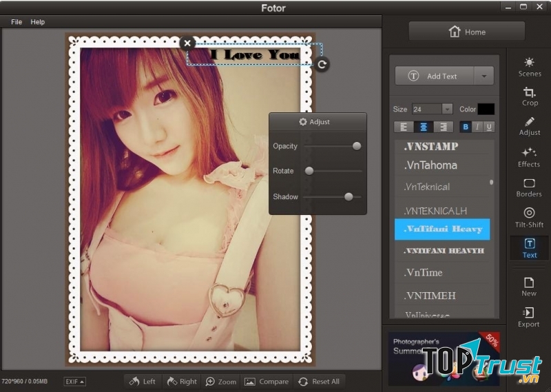Open the Add Text dropdown arrow
The image size is (551, 392).
(485, 76)
